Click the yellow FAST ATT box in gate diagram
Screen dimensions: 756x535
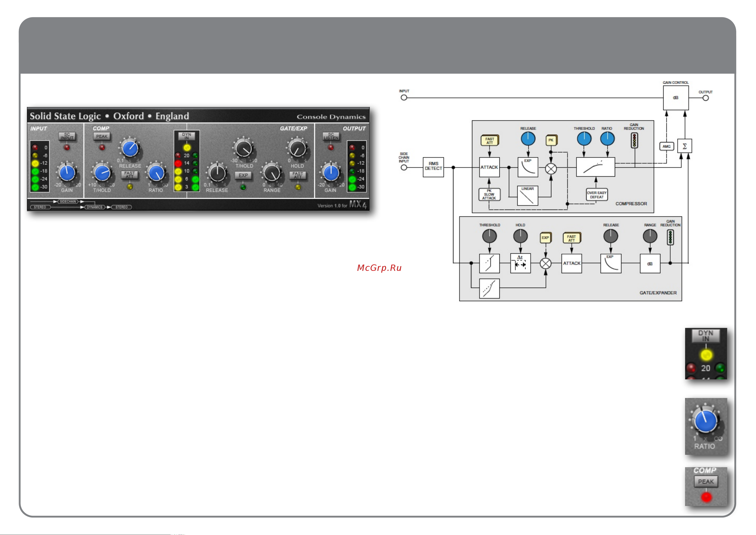[572, 238]
